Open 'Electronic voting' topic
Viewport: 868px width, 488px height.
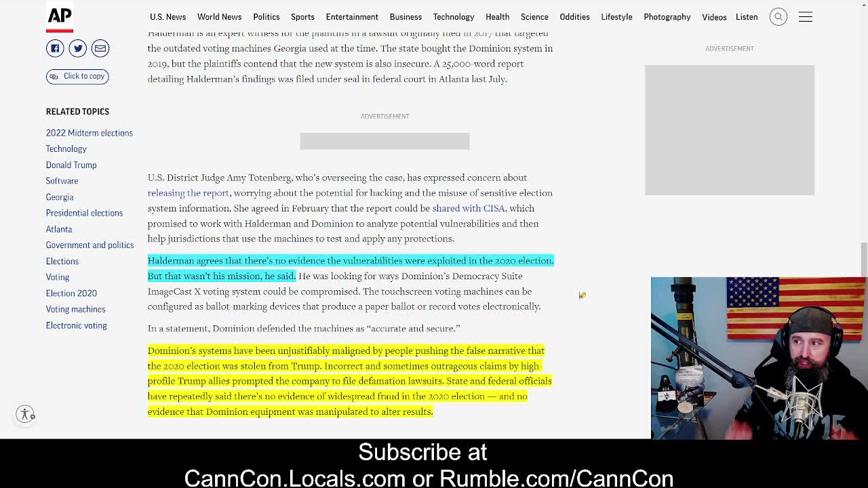pyautogui.click(x=76, y=325)
